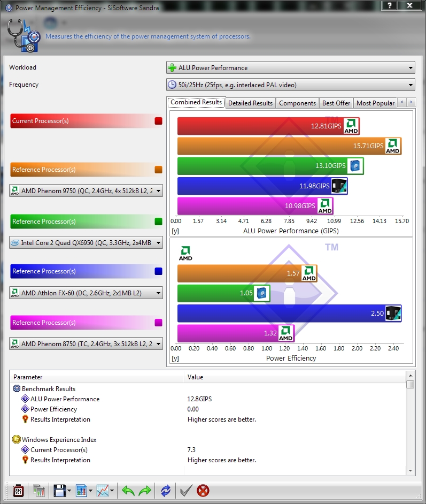Click the lightbulb icon under Windows Experience Index
The width and height of the screenshot is (426, 504).
(x=25, y=460)
